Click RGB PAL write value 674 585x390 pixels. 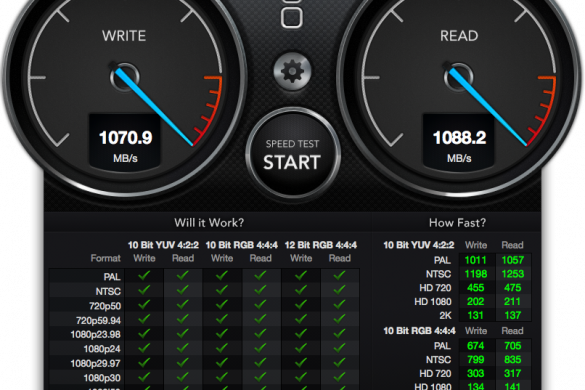(476, 346)
